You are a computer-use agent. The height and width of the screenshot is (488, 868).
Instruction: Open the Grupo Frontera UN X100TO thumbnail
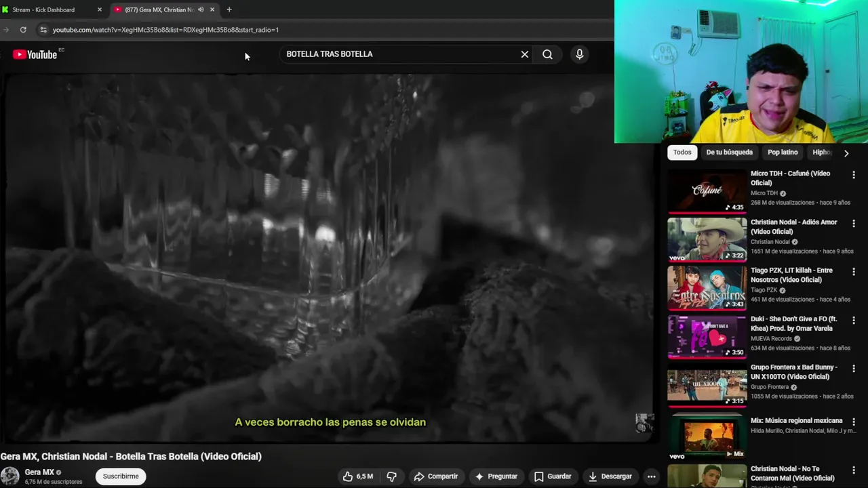tap(707, 385)
